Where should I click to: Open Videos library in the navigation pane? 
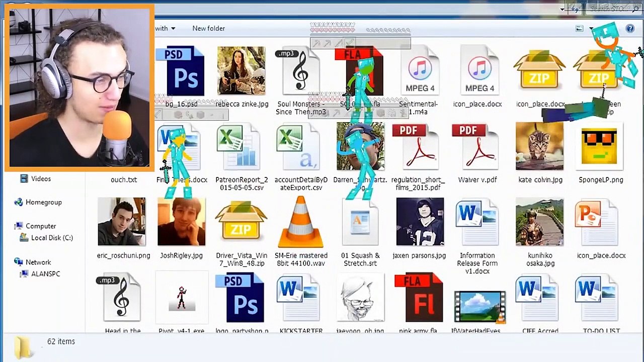(x=35, y=178)
